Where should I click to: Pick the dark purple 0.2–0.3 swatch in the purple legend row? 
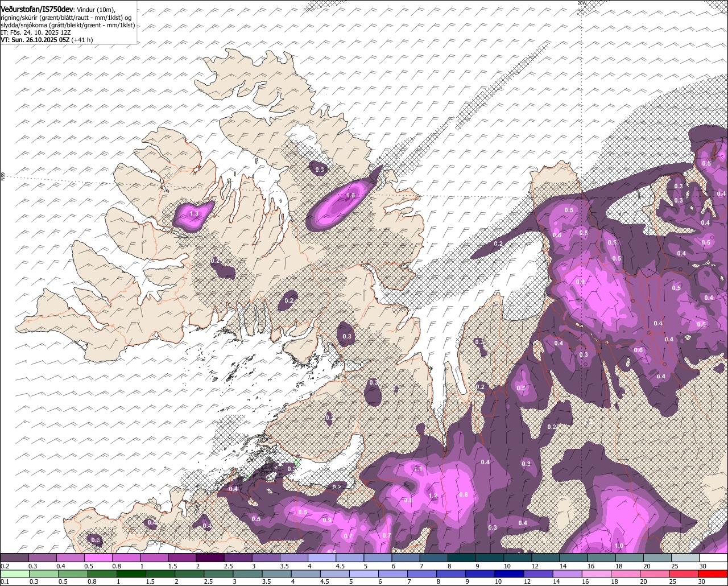pos(14,558)
